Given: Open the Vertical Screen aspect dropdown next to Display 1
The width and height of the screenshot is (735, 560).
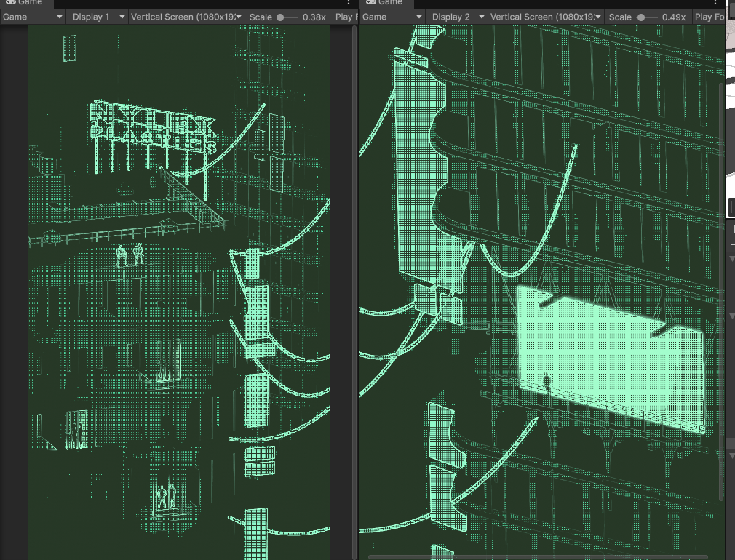Looking at the screenshot, I should point(186,17).
